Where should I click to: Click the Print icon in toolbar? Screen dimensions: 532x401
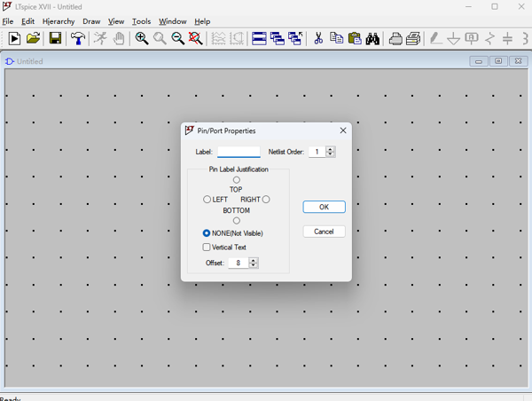pos(395,39)
